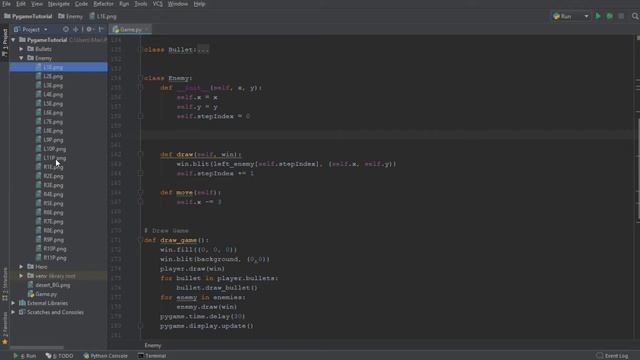Collapse the PygameTutorial root folder
The height and width of the screenshot is (360, 640).
(13, 40)
